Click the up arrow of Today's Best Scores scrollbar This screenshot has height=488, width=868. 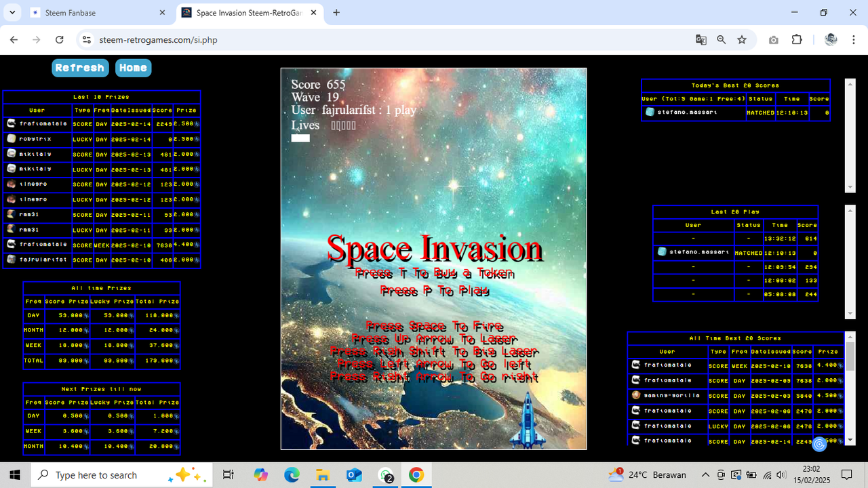coord(850,84)
